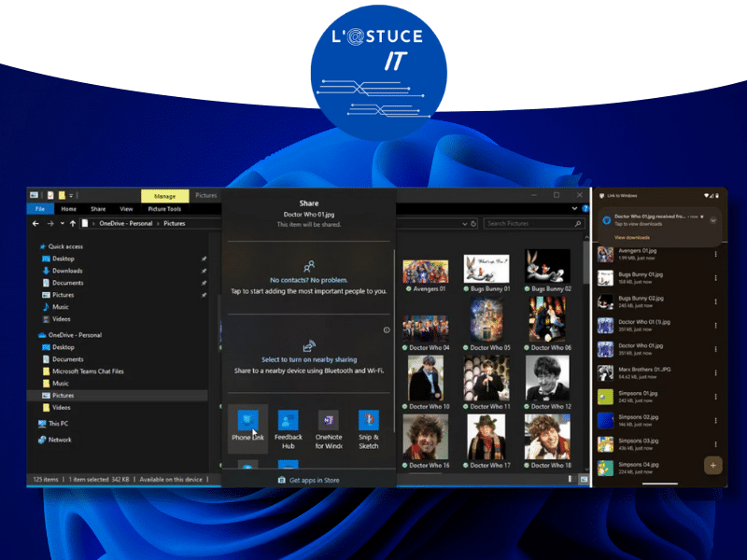The width and height of the screenshot is (747, 560).
Task: Select OneDrive - Personal tree node
Action: pyautogui.click(x=70, y=335)
